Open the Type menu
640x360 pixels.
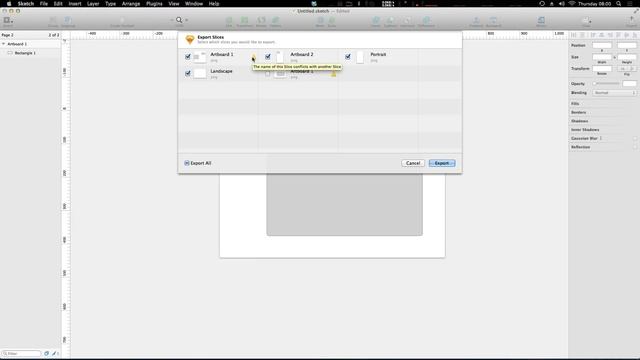pos(111,4)
